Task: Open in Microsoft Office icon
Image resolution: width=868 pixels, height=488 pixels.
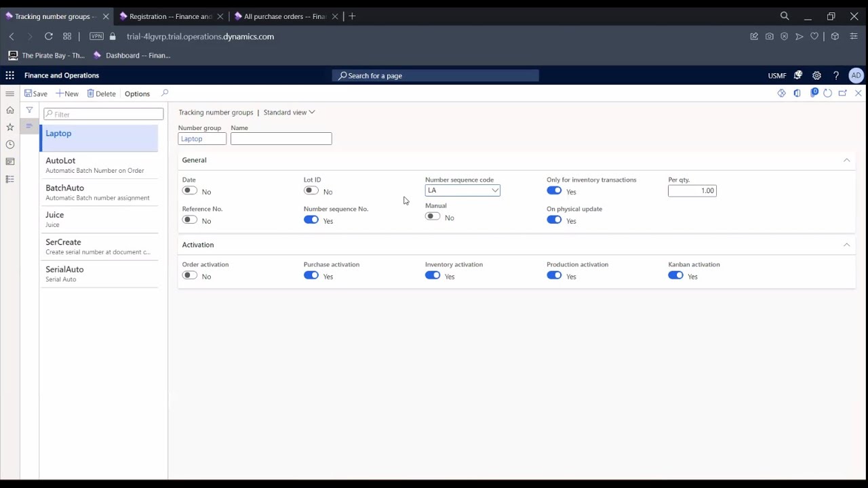Action: point(797,94)
